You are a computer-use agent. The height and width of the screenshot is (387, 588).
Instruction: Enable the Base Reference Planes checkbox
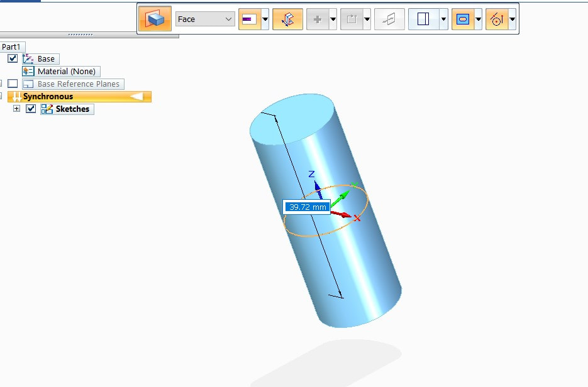13,84
